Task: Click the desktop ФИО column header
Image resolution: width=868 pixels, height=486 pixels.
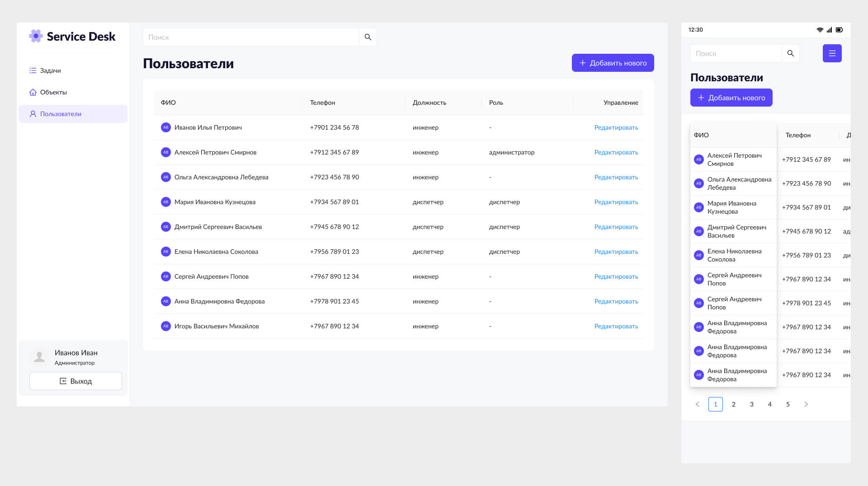Action: pyautogui.click(x=228, y=103)
